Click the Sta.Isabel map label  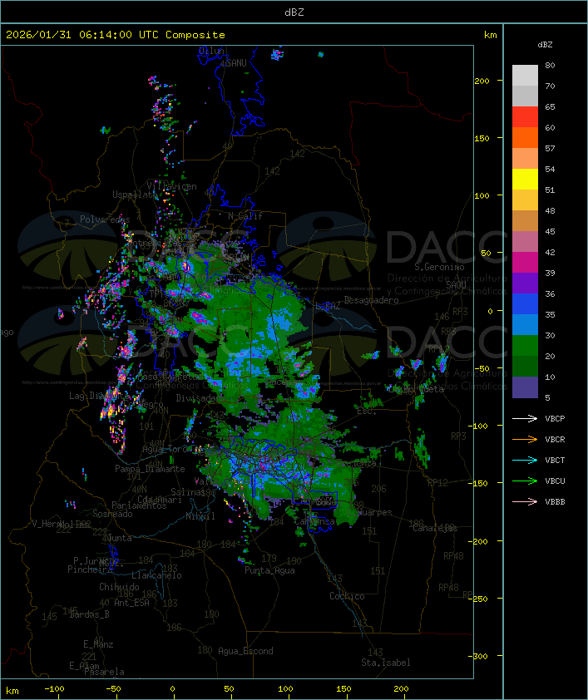coord(385,663)
